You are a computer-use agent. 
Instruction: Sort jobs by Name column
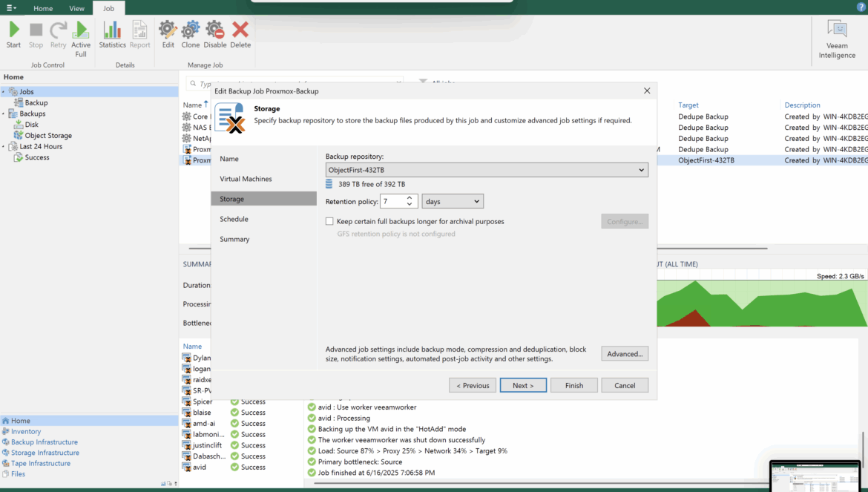[x=193, y=105]
